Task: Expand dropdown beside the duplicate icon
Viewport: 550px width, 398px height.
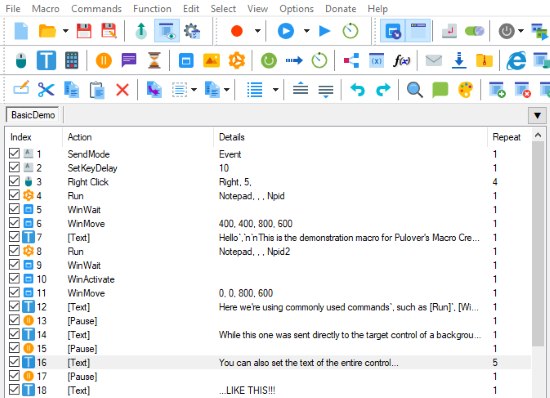Action: 227,90
